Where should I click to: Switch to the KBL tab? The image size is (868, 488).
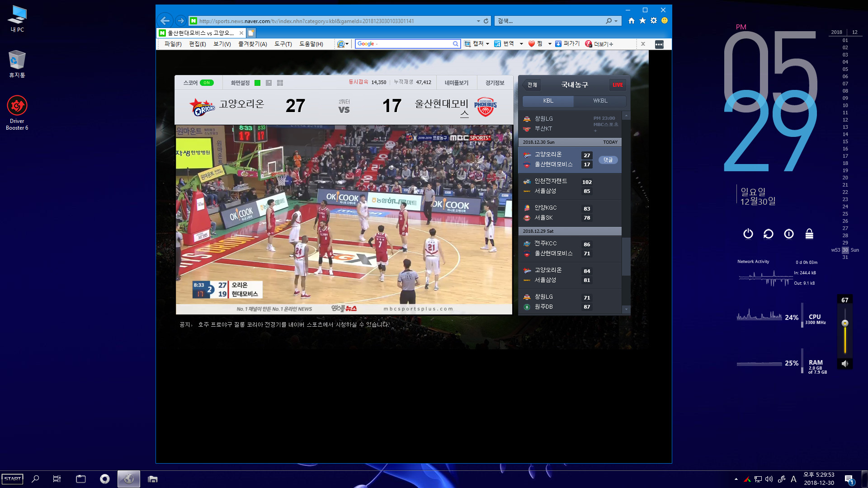coord(548,101)
